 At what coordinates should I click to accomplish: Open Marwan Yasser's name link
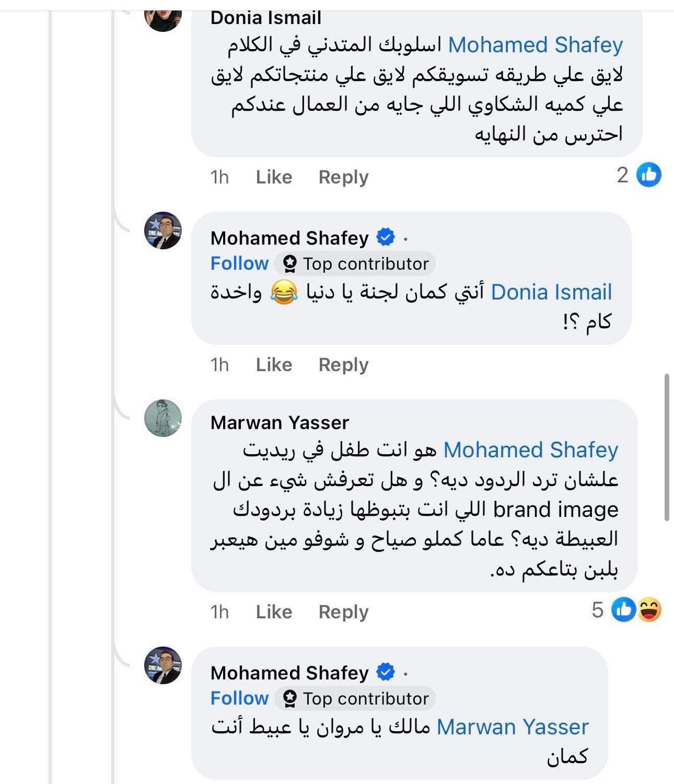(x=280, y=422)
